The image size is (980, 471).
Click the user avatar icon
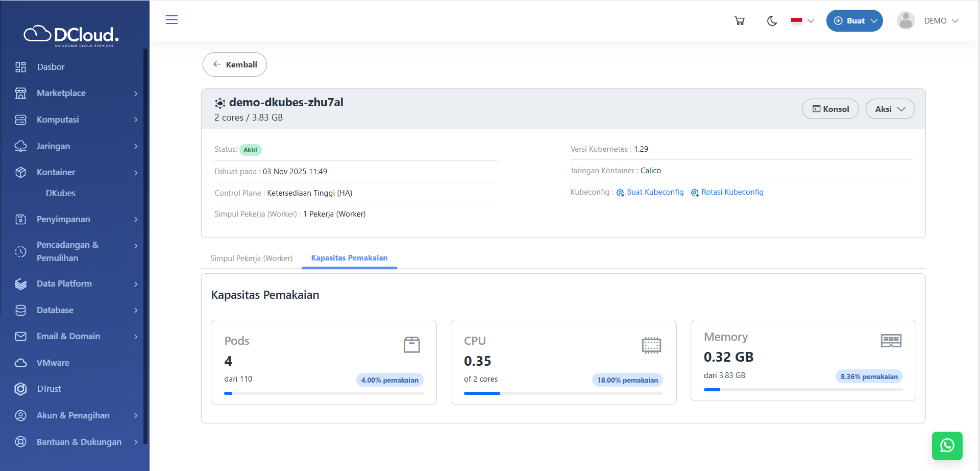[x=905, y=21]
